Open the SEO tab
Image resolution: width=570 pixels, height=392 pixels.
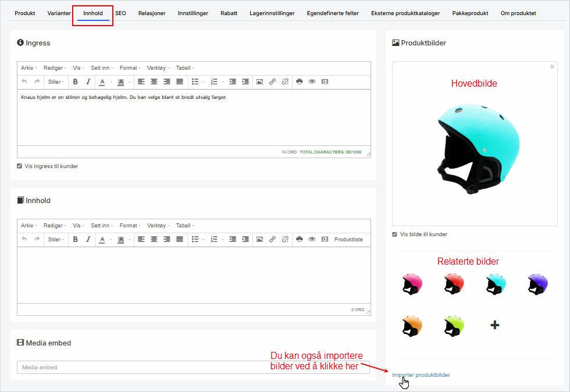click(120, 13)
